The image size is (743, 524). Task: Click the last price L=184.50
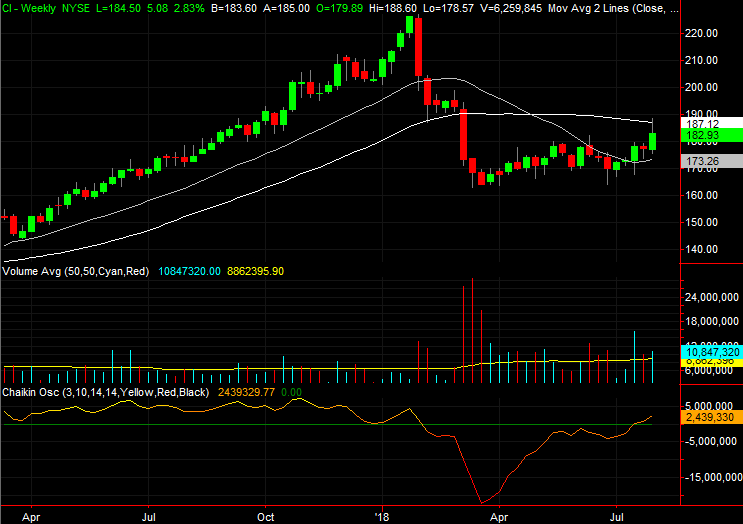118,8
